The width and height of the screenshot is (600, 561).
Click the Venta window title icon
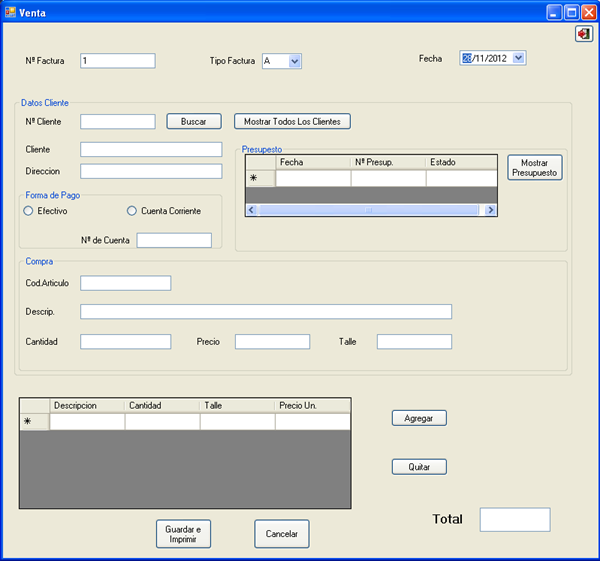coord(11,12)
